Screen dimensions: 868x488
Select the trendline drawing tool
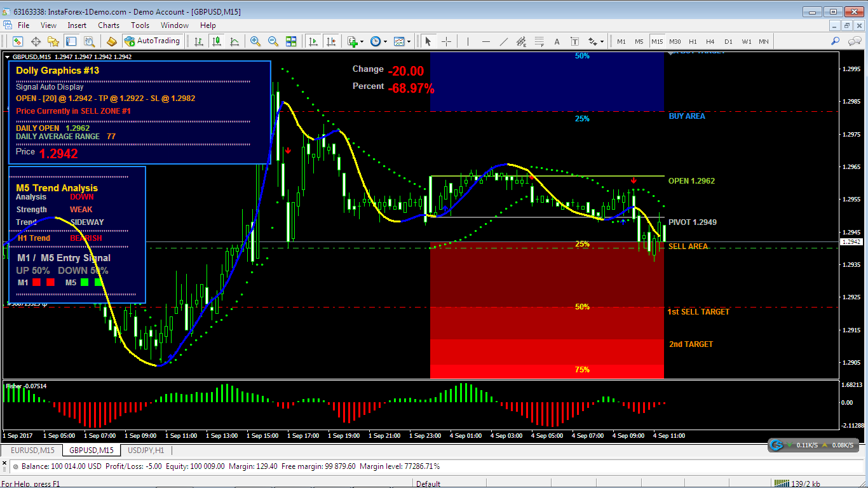504,41
